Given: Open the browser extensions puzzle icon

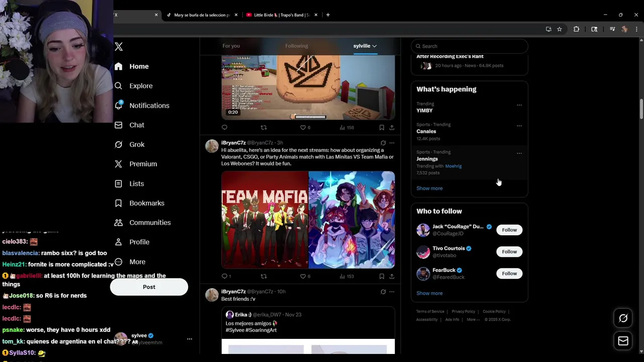Looking at the screenshot, I should 577,29.
